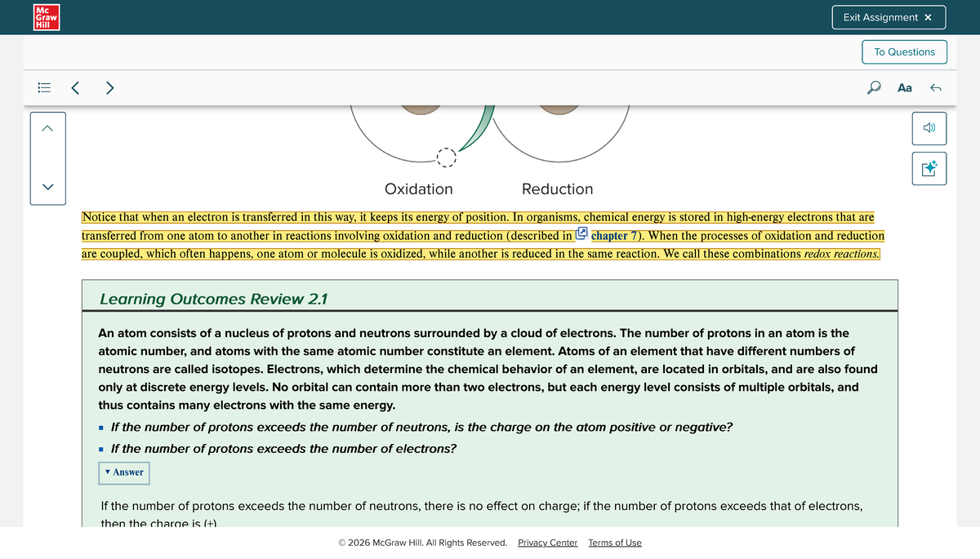Open the notes sparkle icon in the right sidebar
The width and height of the screenshot is (980, 559).
click(x=929, y=168)
